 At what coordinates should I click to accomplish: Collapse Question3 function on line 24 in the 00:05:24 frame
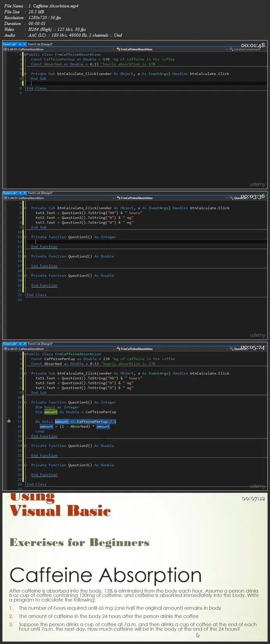pos(25,465)
